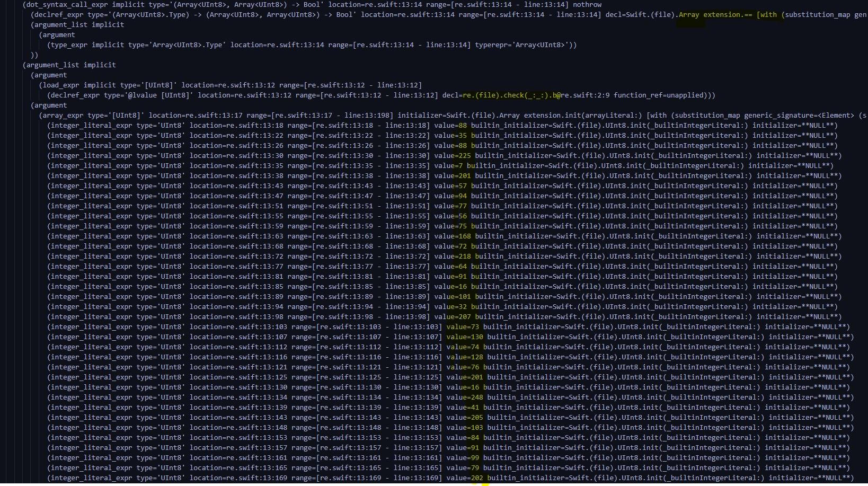The height and width of the screenshot is (486, 868).
Task: Click 'value=128' on the 13:116 line
Action: (465, 357)
